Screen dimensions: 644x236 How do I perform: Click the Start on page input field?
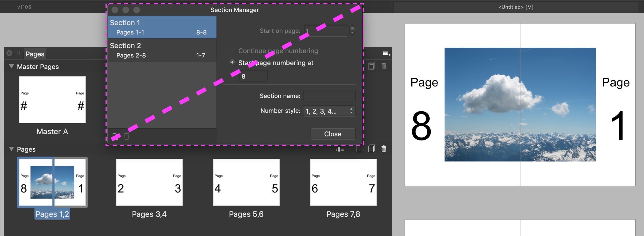coord(326,30)
